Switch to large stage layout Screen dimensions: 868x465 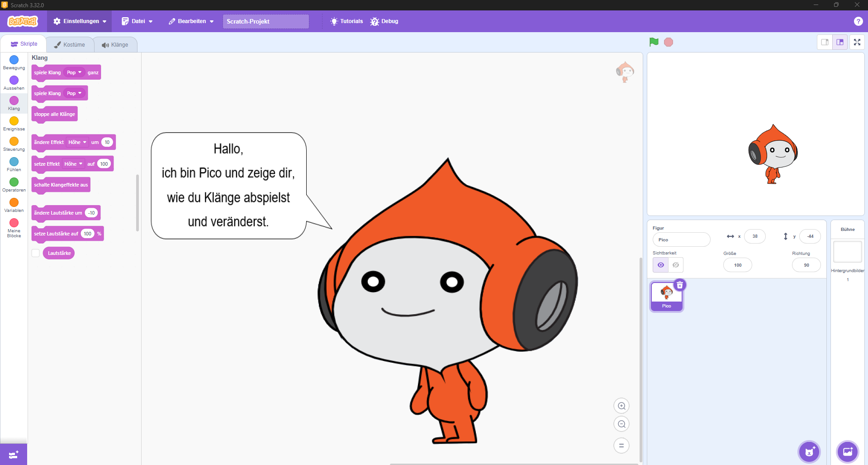click(x=840, y=42)
